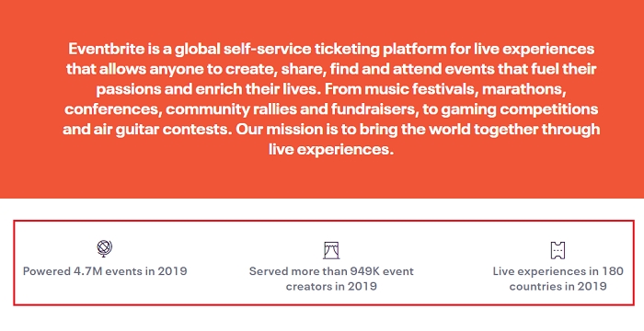The height and width of the screenshot is (331, 644).
Task: Click the word 'Eventbrite' in the banner
Action: pyautogui.click(x=107, y=49)
